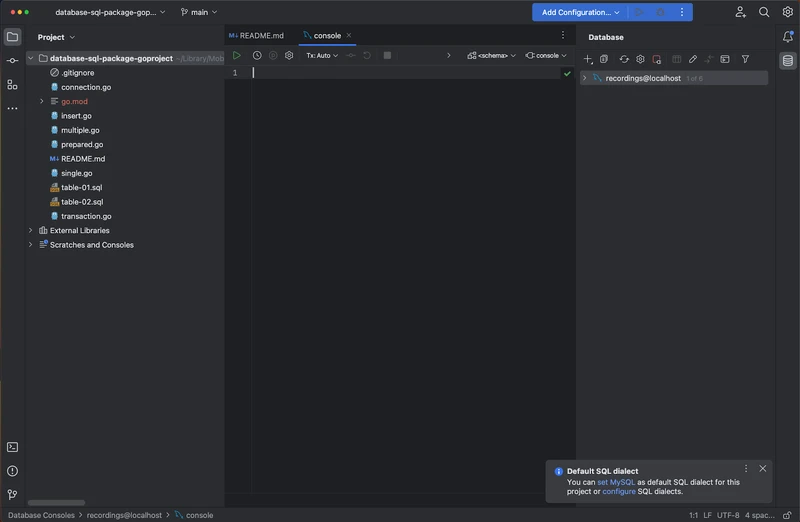This screenshot has height=522, width=800.
Task: Open the Tx: Auto transaction mode dropdown
Action: coord(322,56)
